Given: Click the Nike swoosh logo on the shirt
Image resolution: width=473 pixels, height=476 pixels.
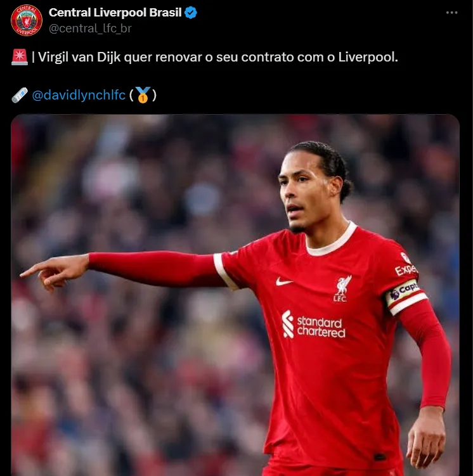Looking at the screenshot, I should pyautogui.click(x=284, y=281).
